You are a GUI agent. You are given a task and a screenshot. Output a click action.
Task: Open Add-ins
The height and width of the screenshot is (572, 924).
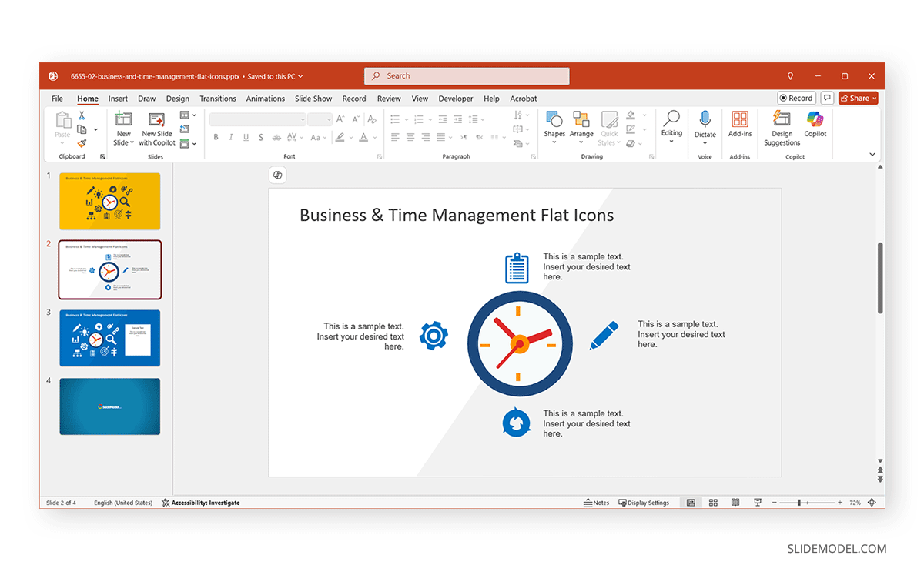click(740, 124)
